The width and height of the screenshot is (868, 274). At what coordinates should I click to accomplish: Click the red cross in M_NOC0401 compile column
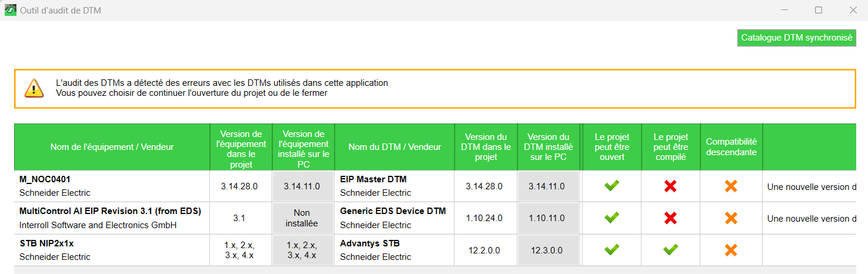(670, 186)
